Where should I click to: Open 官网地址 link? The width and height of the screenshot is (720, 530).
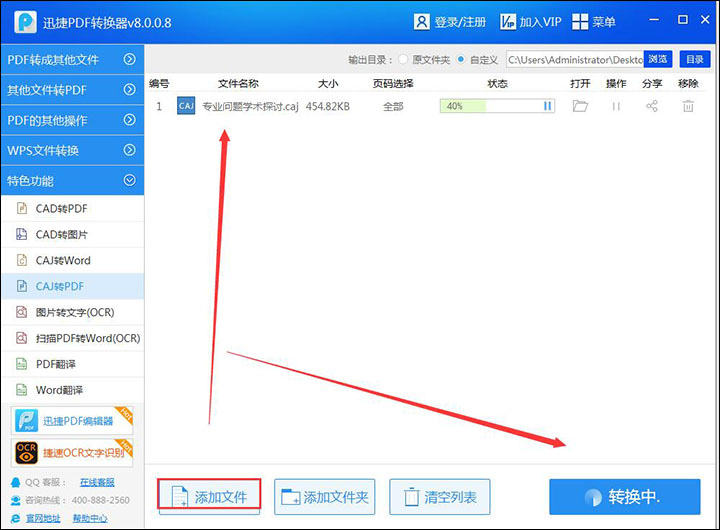point(43,519)
